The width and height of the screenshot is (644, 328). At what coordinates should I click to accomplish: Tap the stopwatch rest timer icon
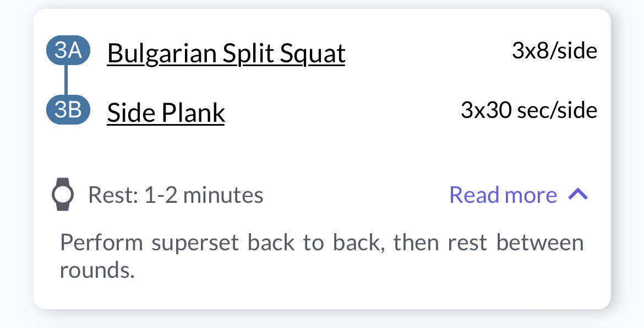[63, 194]
